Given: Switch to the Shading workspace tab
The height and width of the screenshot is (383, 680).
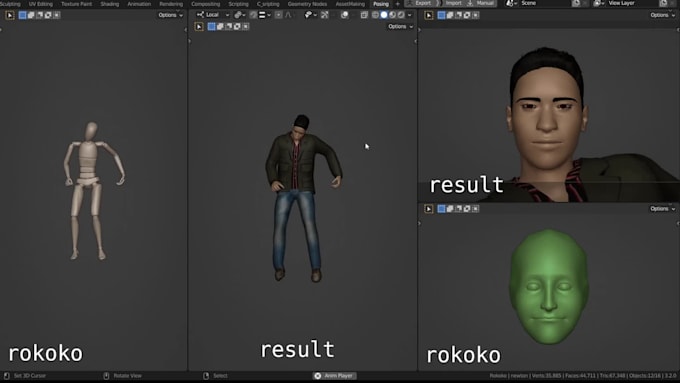Looking at the screenshot, I should [x=110, y=4].
